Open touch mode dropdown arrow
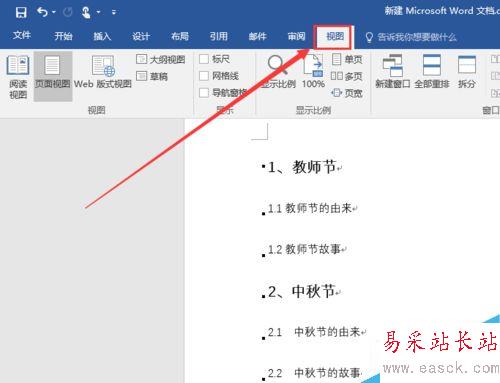 pos(99,12)
